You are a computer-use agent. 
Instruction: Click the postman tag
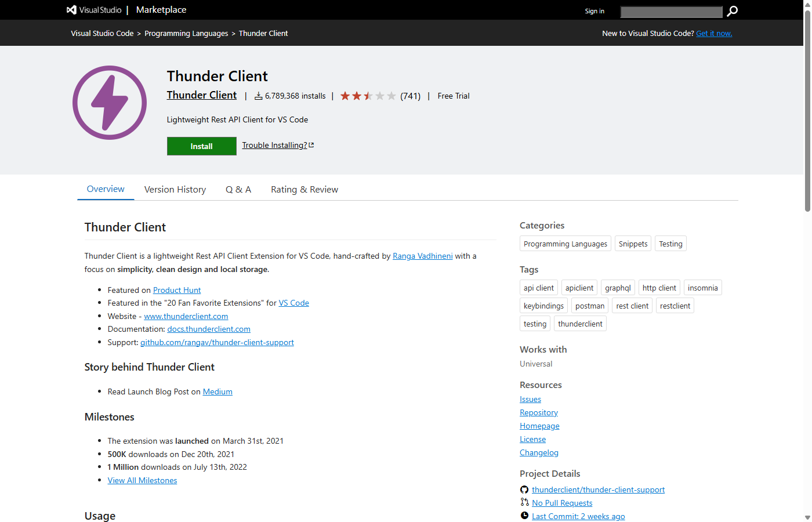pyautogui.click(x=590, y=306)
